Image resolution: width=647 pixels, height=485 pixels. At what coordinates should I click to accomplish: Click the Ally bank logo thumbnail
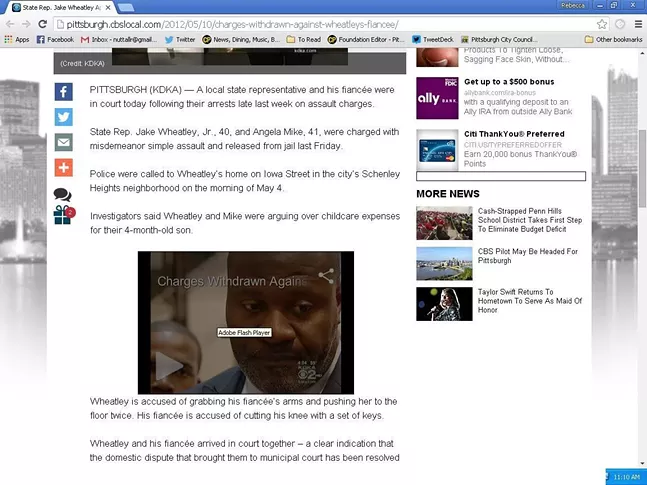(437, 98)
